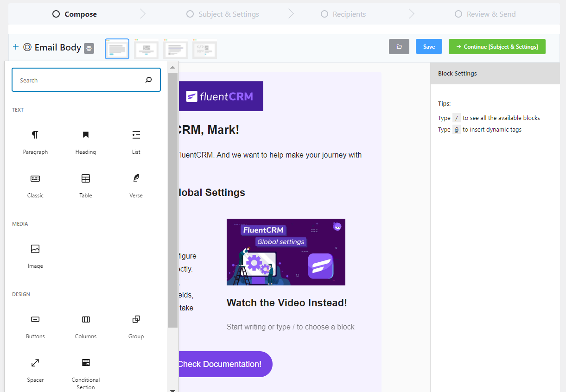566x392 pixels.
Task: Insert a Columns layout block
Action: coord(85,326)
